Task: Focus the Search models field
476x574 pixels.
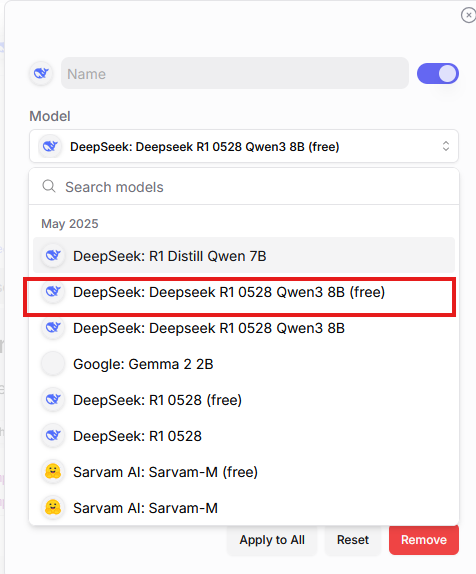Action: pyautogui.click(x=244, y=187)
